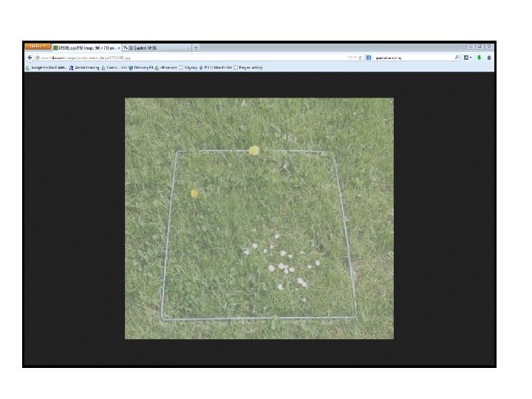Open the third bookmarks bar item

pos(115,67)
